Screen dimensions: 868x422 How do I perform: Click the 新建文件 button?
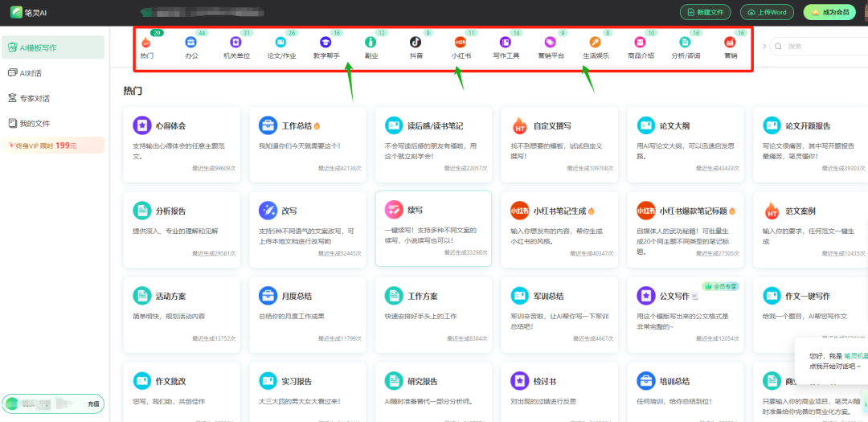[x=706, y=12]
